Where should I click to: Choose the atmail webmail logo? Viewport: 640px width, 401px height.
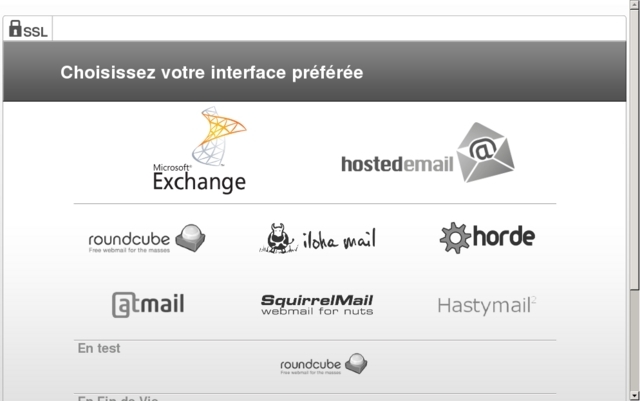pyautogui.click(x=148, y=304)
